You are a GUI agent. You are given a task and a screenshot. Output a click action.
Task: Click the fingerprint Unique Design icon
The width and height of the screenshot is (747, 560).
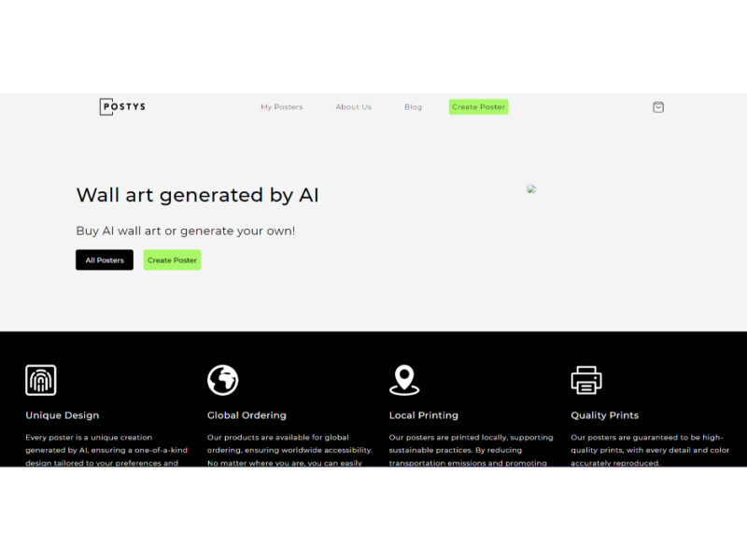(x=41, y=380)
